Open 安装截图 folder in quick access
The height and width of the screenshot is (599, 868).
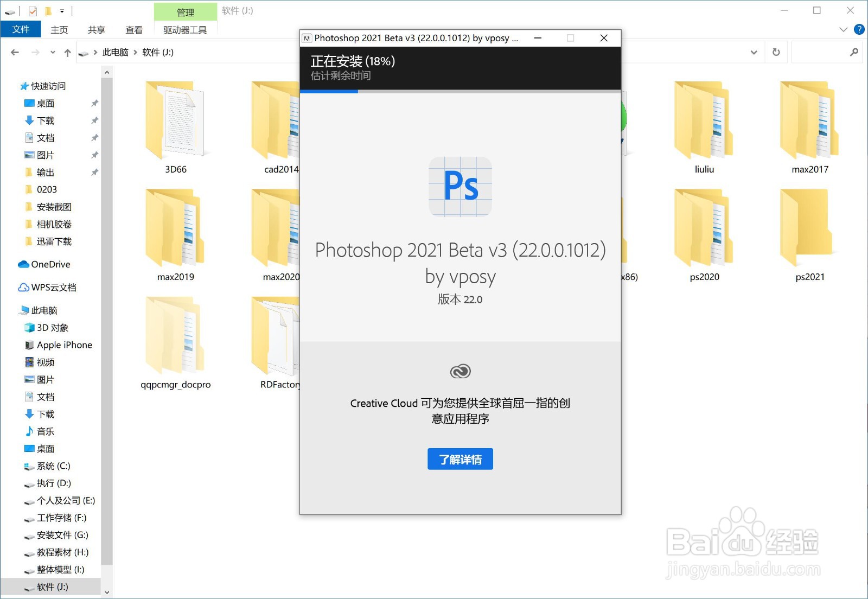[x=53, y=207]
